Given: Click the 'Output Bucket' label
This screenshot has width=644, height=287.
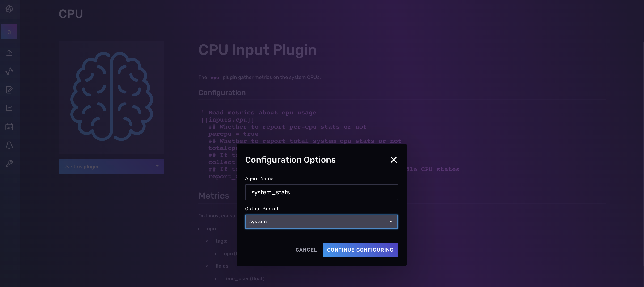Looking at the screenshot, I should (262, 209).
